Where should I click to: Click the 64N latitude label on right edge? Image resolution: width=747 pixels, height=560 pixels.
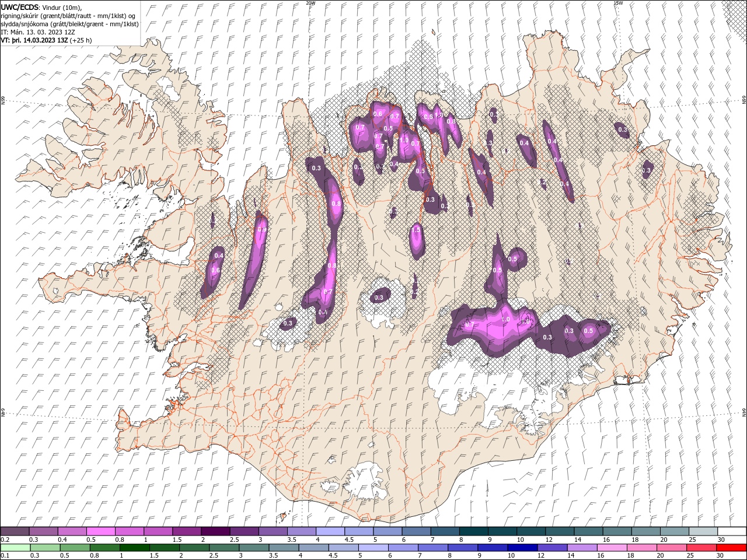744,412
